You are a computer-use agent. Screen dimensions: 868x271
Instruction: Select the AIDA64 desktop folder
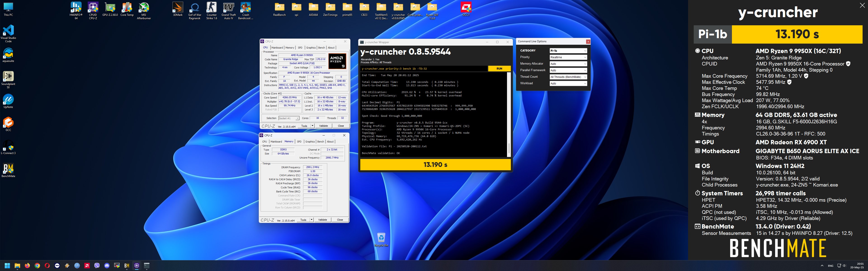tap(313, 9)
